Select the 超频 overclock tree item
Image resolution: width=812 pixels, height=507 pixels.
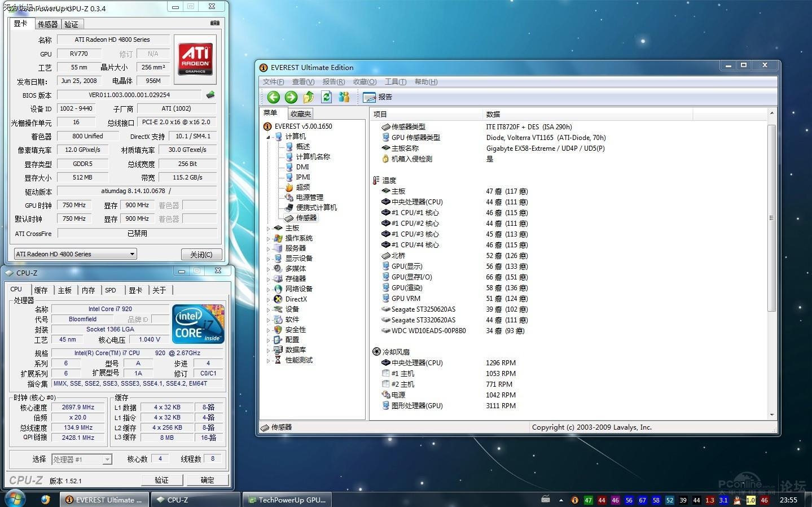pos(297,187)
